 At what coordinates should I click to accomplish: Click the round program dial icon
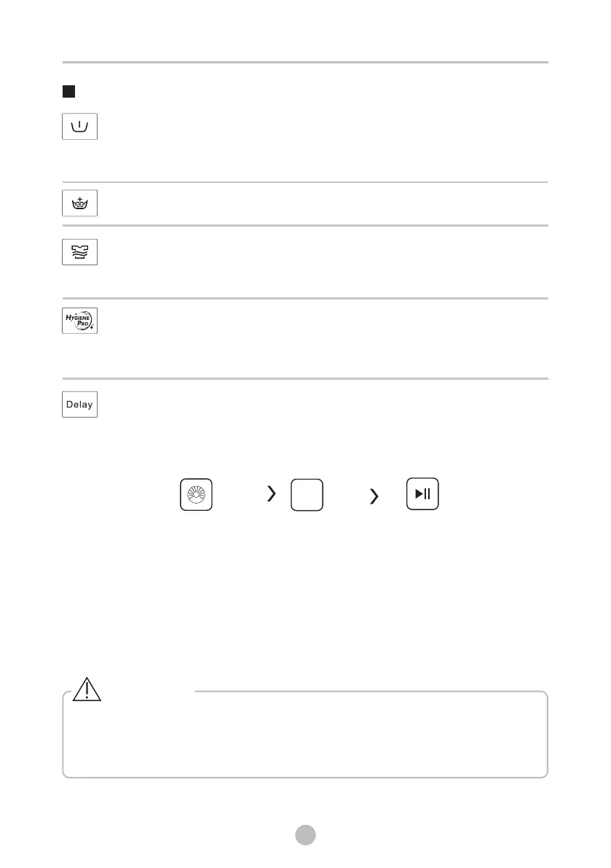pos(196,494)
